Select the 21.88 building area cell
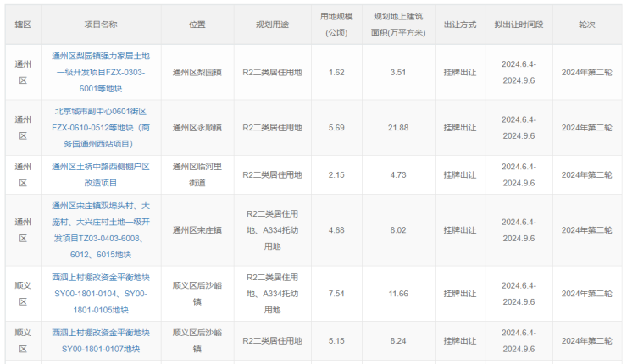The image size is (627, 364). pos(398,128)
